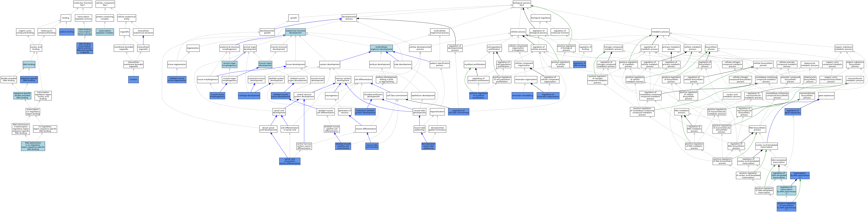Click the 'skeletal muscle tissue development' node

(281, 96)
